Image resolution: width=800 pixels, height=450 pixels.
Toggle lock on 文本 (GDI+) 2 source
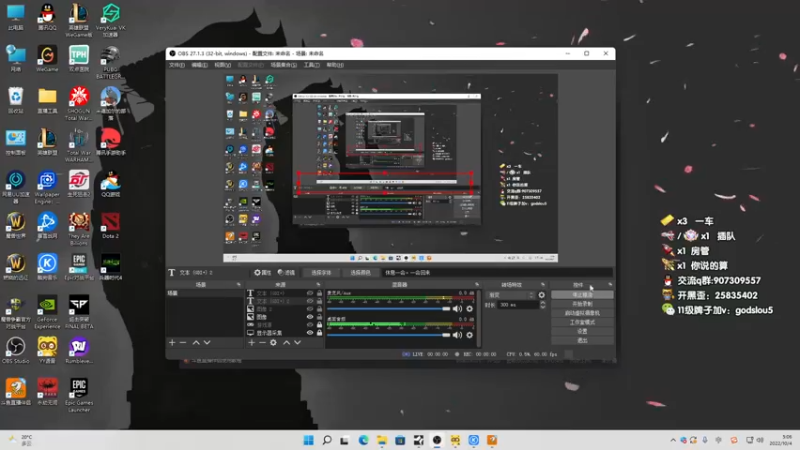tap(319, 301)
